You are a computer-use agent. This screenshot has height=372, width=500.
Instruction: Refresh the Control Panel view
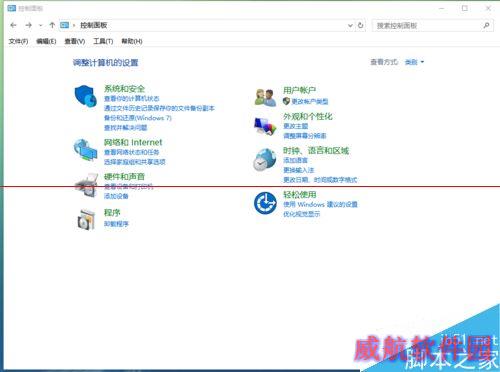(360, 25)
